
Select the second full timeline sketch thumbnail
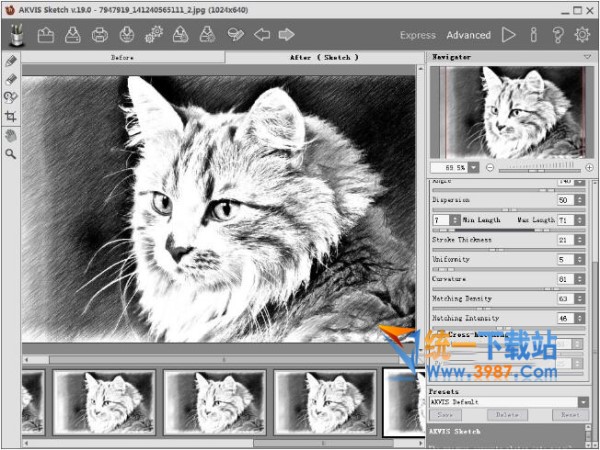(215, 402)
